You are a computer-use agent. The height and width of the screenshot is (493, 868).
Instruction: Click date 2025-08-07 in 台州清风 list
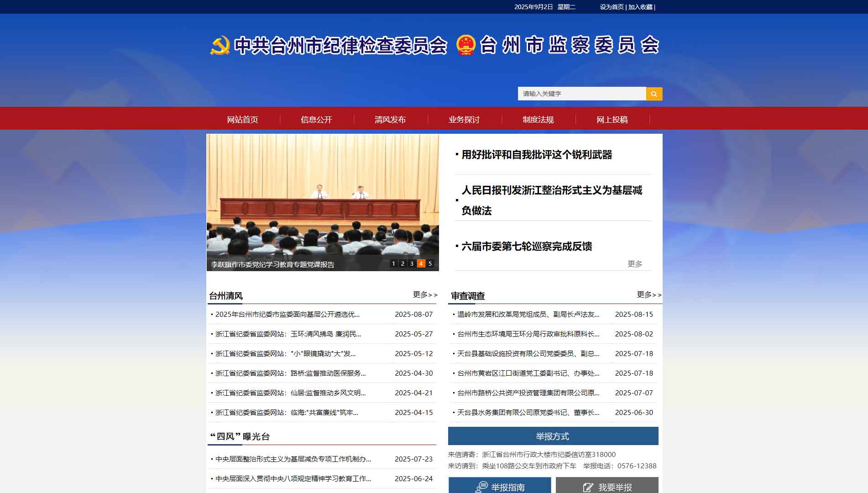pyautogui.click(x=414, y=315)
